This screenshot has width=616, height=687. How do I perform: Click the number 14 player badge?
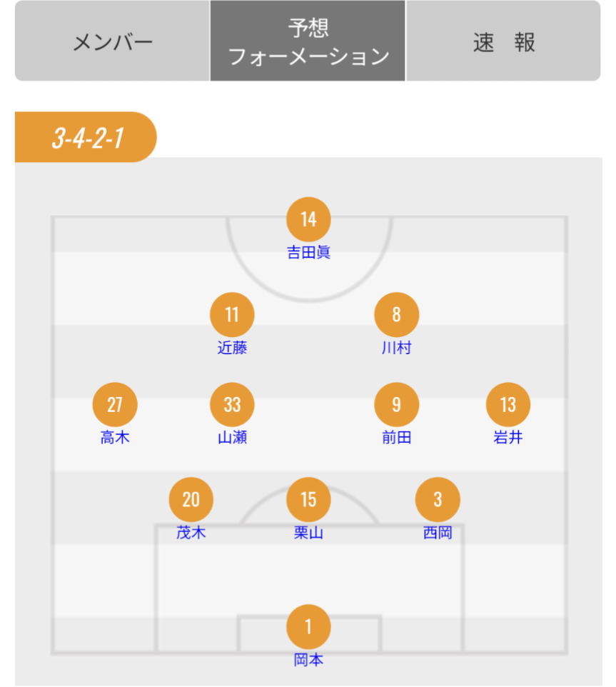(308, 219)
